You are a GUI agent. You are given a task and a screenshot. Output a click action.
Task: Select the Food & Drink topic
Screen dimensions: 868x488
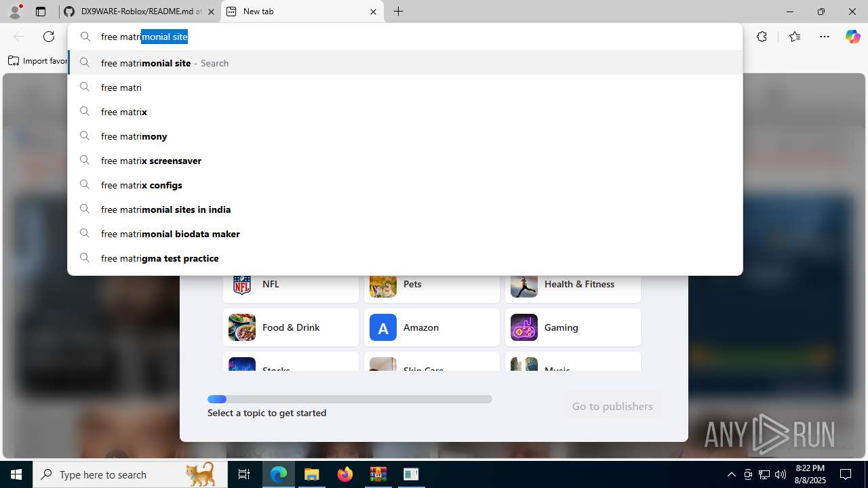pos(291,327)
